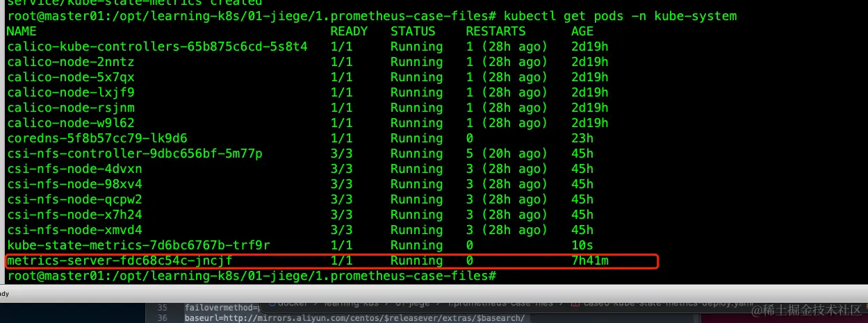
Task: Select pod name calico-node-2nntz
Action: click(x=70, y=62)
